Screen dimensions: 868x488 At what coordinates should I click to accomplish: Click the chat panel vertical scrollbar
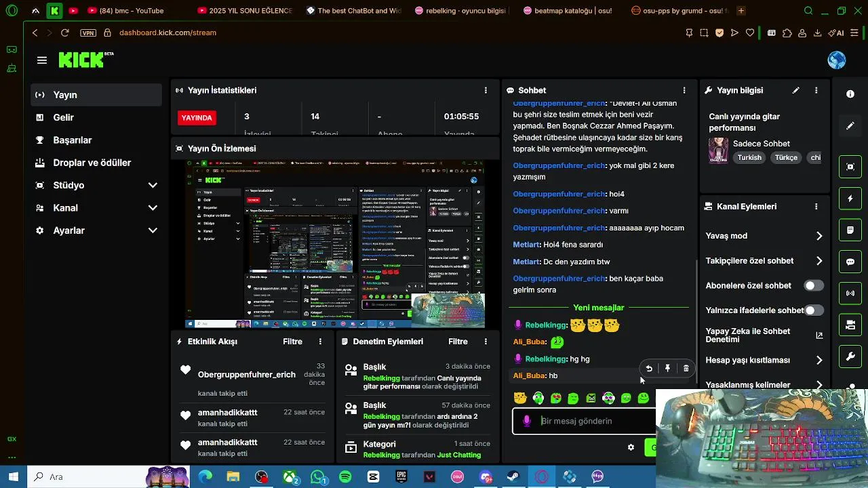point(696,321)
